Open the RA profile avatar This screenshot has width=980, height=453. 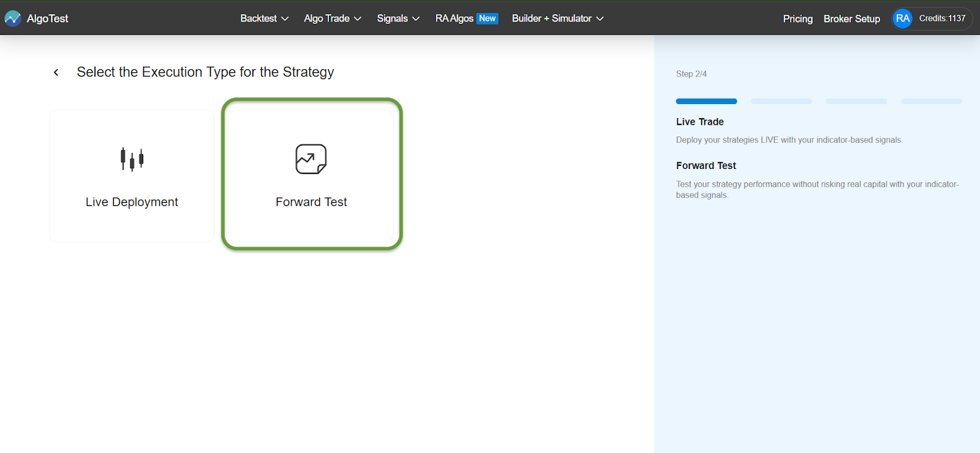902,18
